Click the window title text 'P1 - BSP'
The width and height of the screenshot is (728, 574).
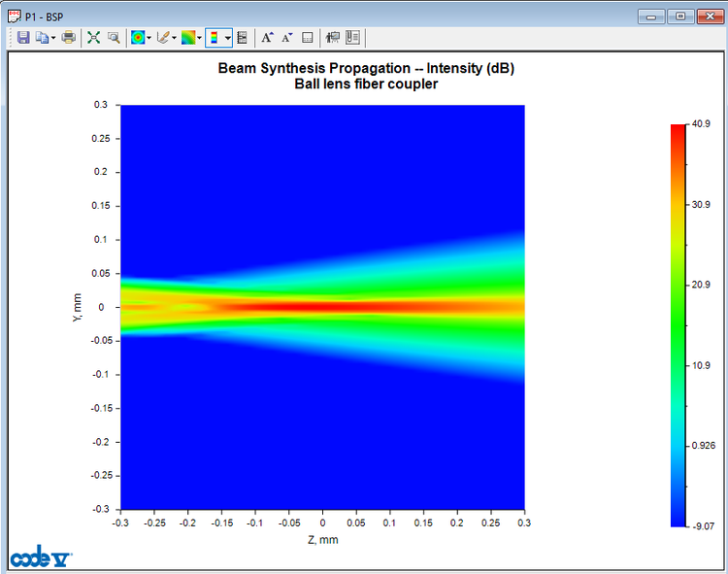pyautogui.click(x=44, y=17)
